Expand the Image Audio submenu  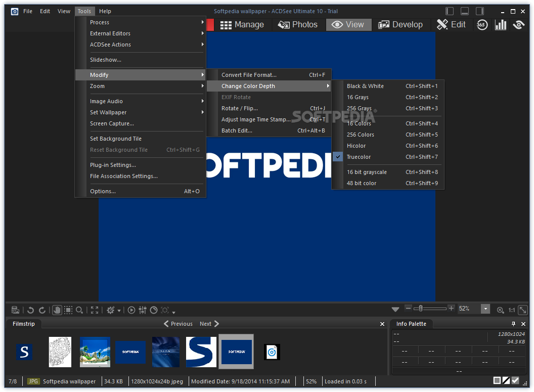pos(141,101)
